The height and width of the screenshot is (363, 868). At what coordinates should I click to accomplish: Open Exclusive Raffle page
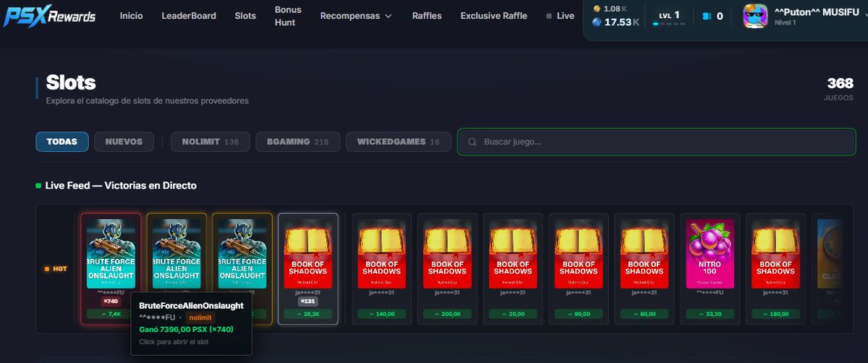494,16
